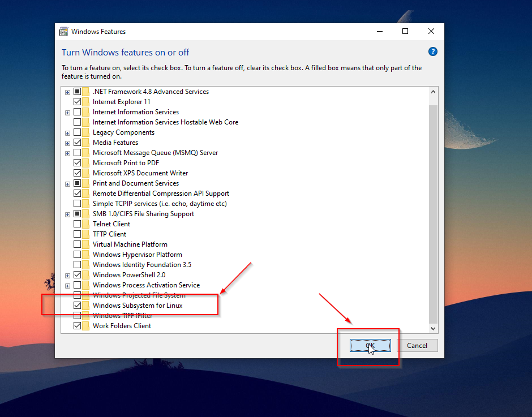This screenshot has height=417, width=532.
Task: Maximize the Windows Features window
Action: click(x=405, y=31)
